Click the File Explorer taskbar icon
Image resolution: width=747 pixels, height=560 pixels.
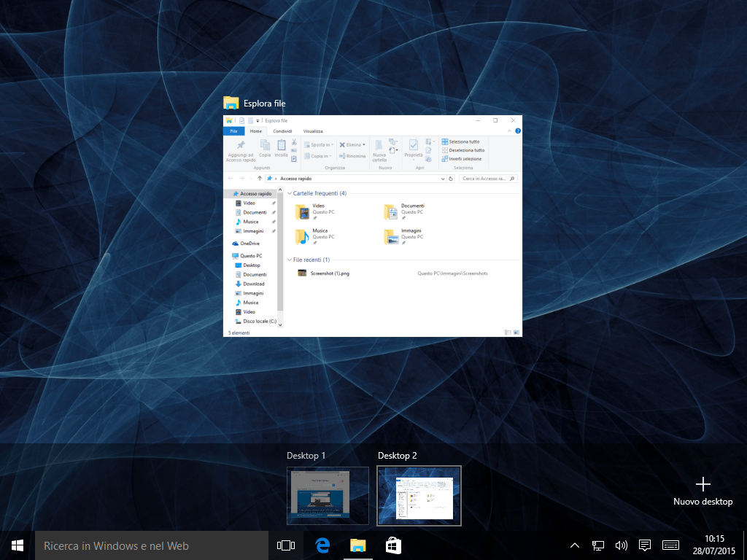[357, 545]
